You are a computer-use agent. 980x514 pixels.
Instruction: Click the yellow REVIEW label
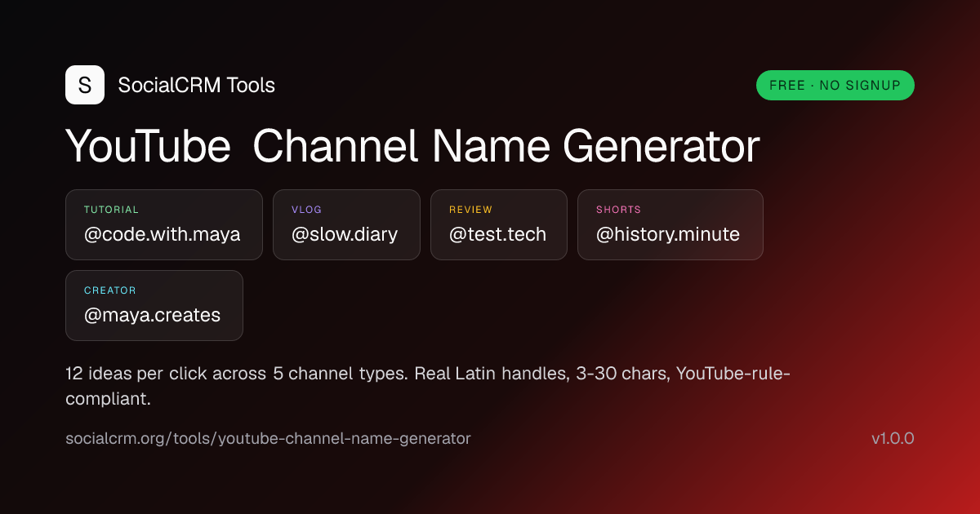(471, 210)
